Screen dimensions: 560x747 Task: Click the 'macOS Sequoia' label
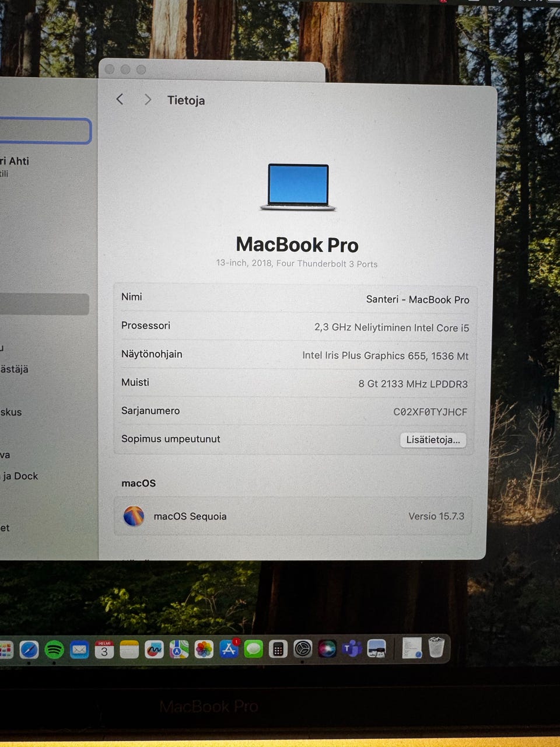(190, 516)
